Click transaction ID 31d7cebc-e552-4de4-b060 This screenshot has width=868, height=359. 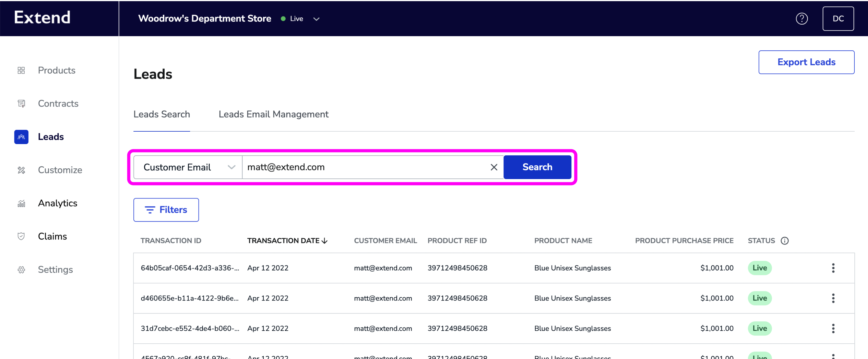190,328
